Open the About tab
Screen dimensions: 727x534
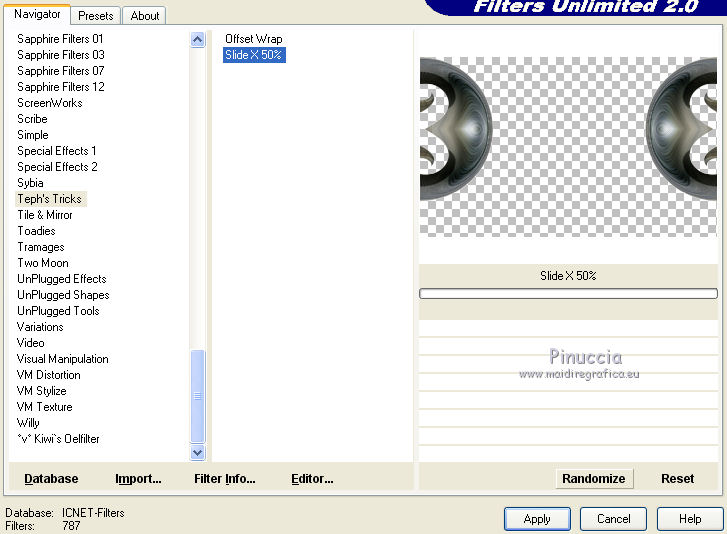(145, 16)
